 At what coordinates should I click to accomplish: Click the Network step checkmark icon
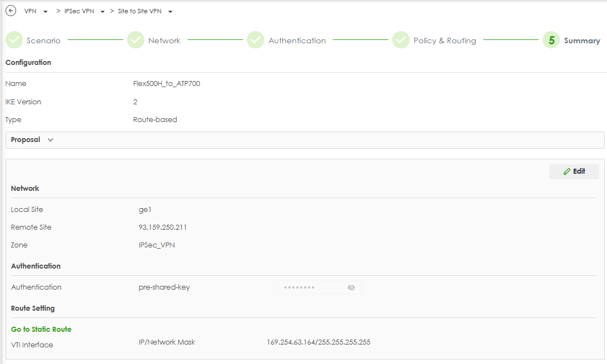point(135,41)
